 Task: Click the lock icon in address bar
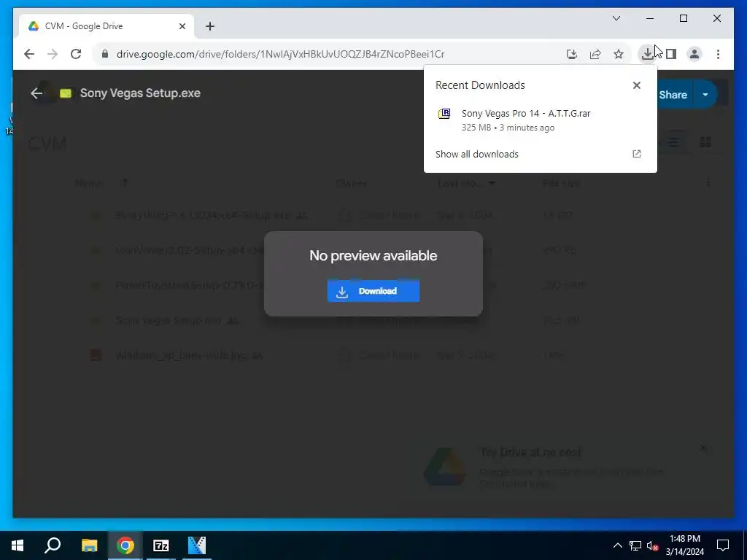[105, 54]
